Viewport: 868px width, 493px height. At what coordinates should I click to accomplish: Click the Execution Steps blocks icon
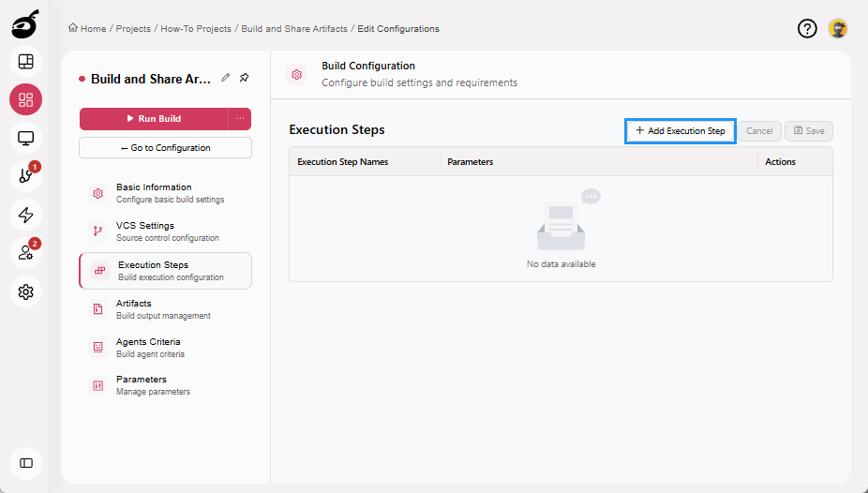(99, 271)
